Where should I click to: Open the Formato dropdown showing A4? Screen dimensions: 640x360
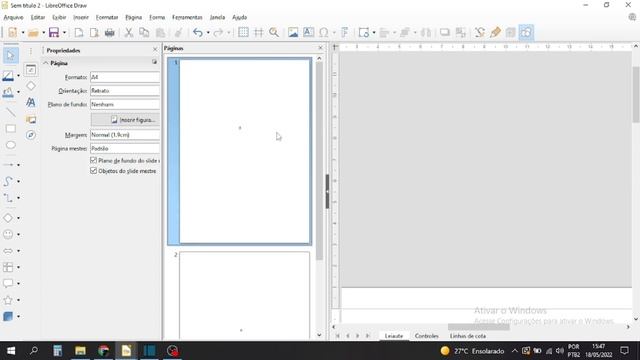coord(125,77)
